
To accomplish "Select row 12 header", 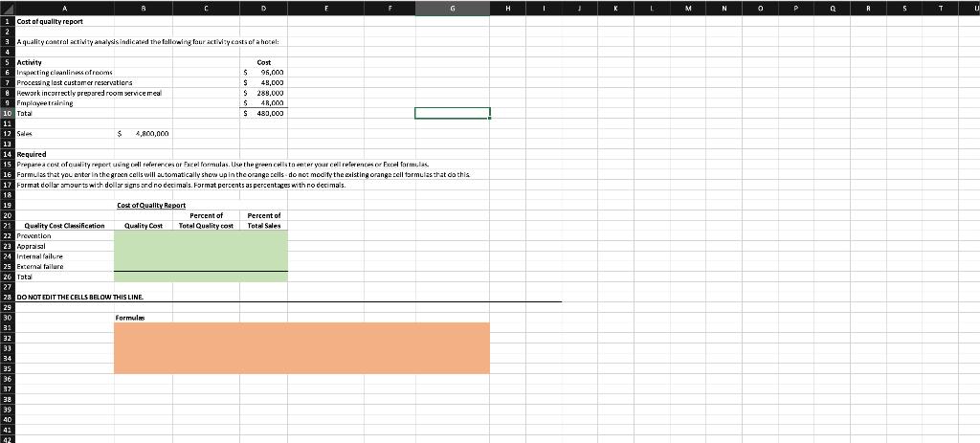I will [7, 133].
